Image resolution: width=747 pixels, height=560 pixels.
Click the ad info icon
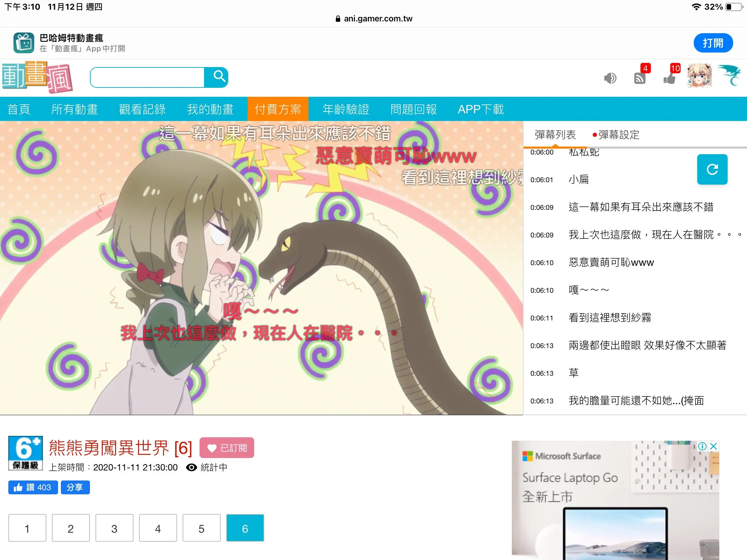tap(702, 446)
